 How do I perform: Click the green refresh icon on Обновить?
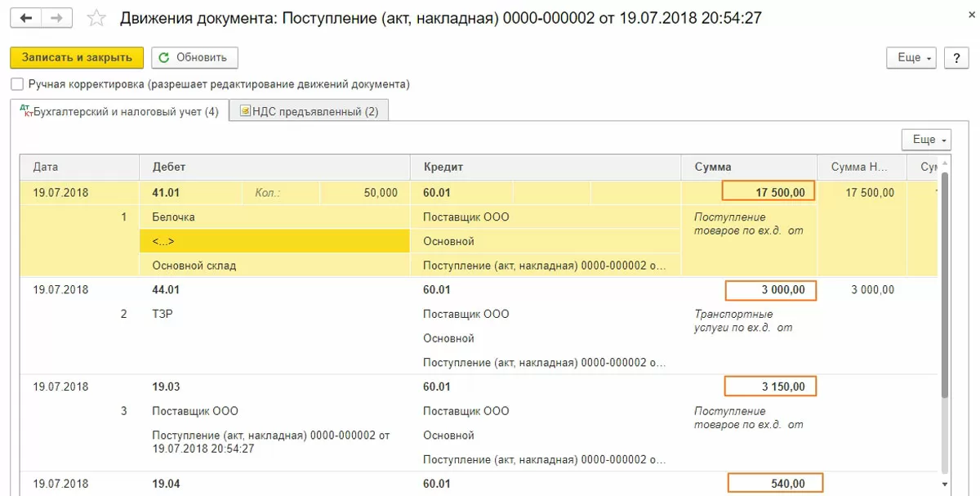point(165,57)
